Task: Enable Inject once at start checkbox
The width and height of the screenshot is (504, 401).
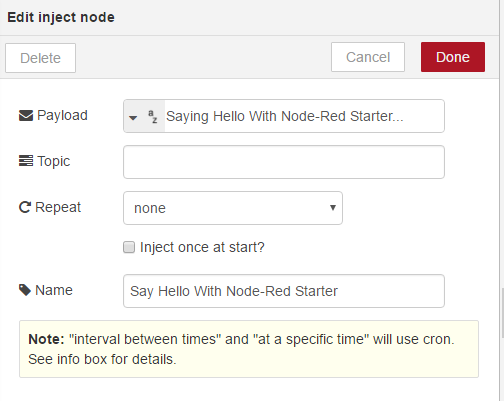Action: pos(129,247)
